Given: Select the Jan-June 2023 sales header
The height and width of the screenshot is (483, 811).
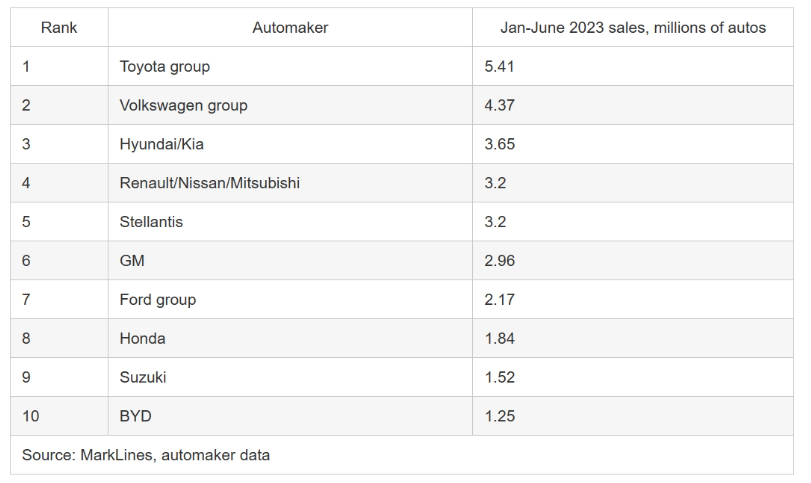Looking at the screenshot, I should [633, 27].
